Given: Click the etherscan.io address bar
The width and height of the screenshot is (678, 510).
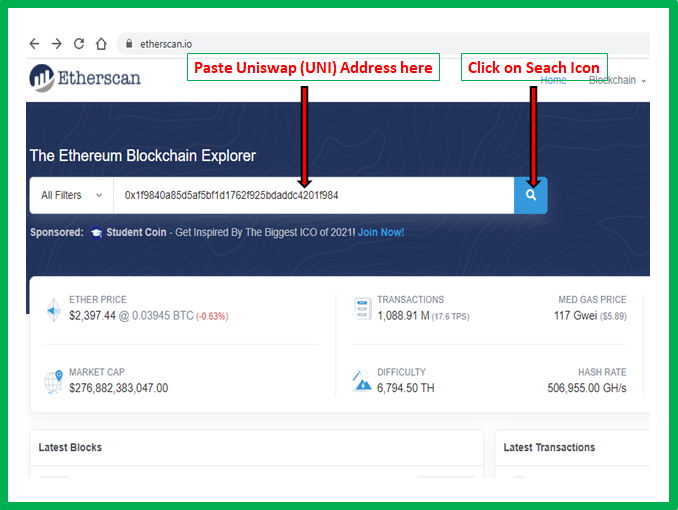Looking at the screenshot, I should pyautogui.click(x=383, y=44).
